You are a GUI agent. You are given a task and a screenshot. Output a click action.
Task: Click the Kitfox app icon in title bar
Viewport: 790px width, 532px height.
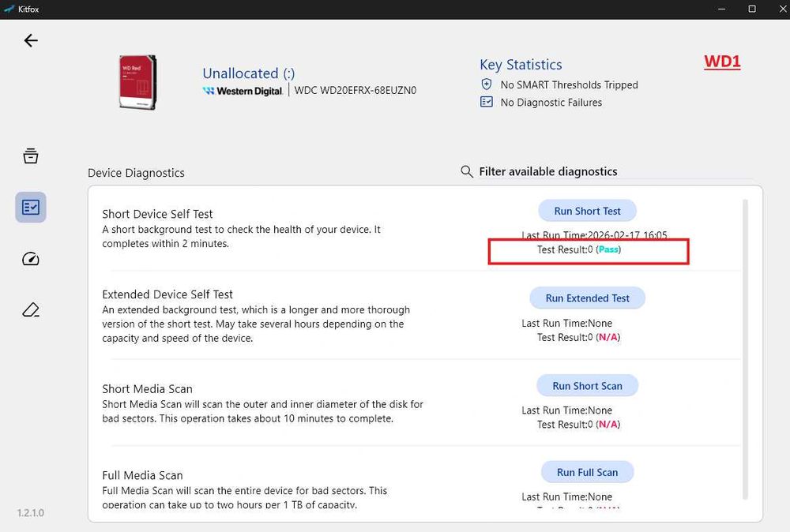[x=9, y=9]
